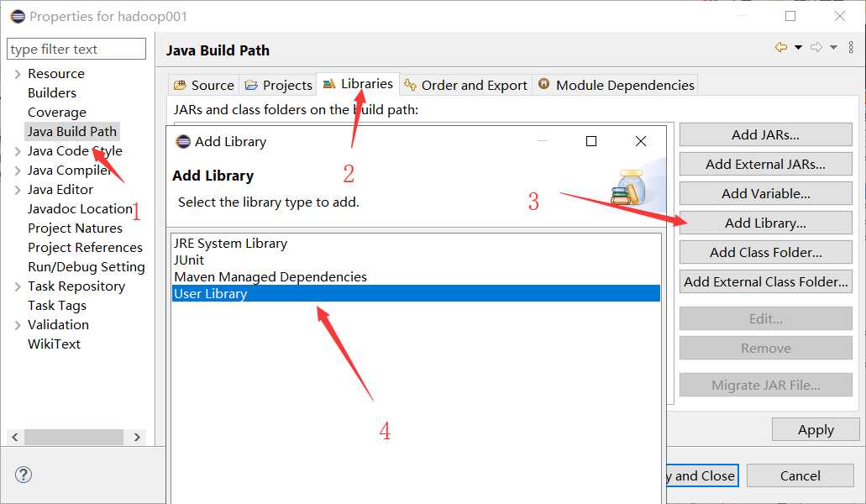
Task: Select Run/Debug Settings tree item
Action: [87, 267]
